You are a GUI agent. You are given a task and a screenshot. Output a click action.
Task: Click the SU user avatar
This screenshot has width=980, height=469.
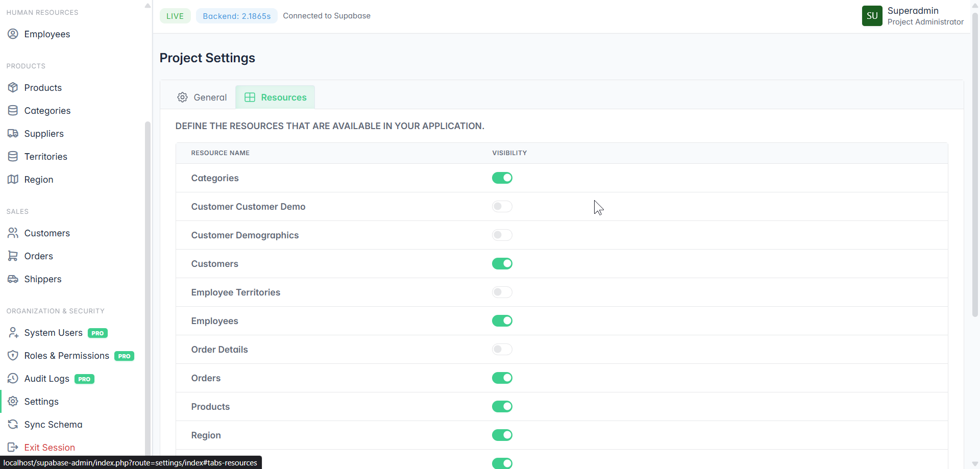[x=872, y=16]
